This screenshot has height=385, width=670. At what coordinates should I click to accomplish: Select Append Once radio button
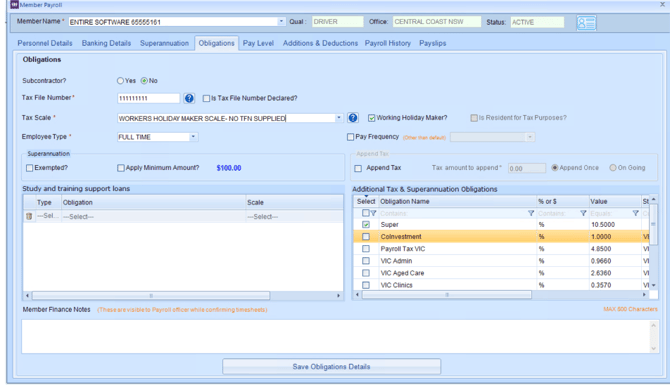click(555, 168)
